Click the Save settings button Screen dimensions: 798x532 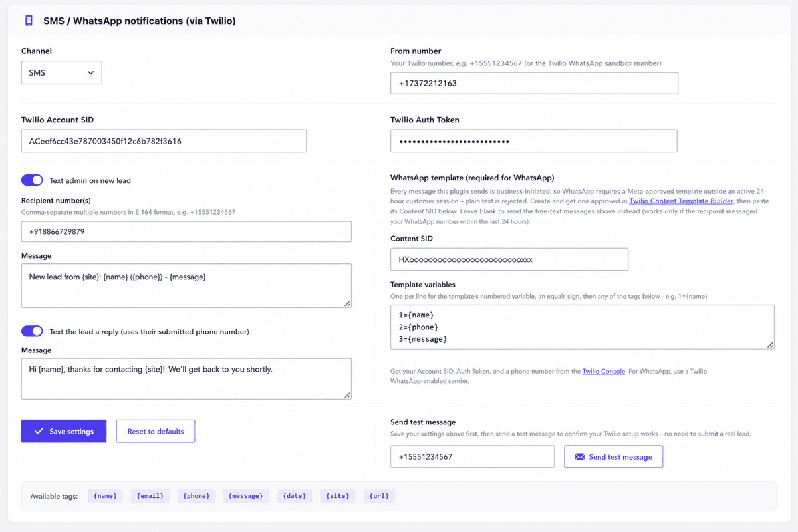coord(64,431)
